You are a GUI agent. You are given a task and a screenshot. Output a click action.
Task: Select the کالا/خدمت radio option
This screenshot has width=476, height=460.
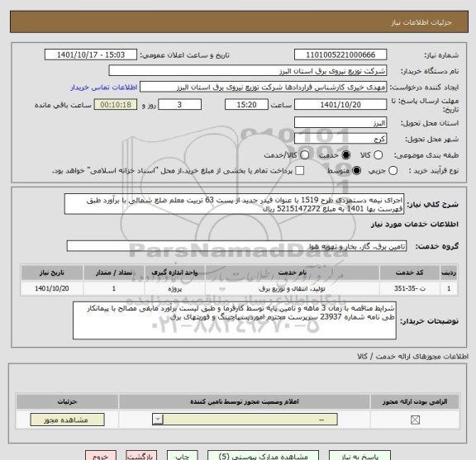(x=304, y=155)
